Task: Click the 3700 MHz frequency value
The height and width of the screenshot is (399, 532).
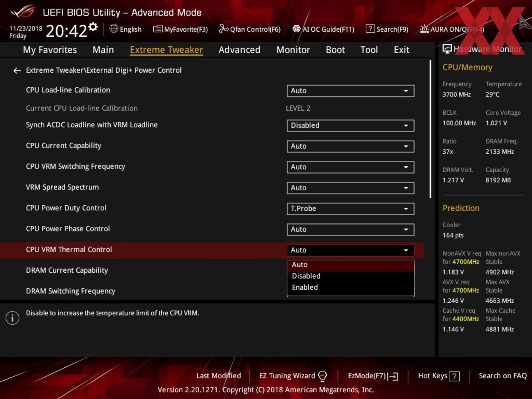Action: pos(457,95)
